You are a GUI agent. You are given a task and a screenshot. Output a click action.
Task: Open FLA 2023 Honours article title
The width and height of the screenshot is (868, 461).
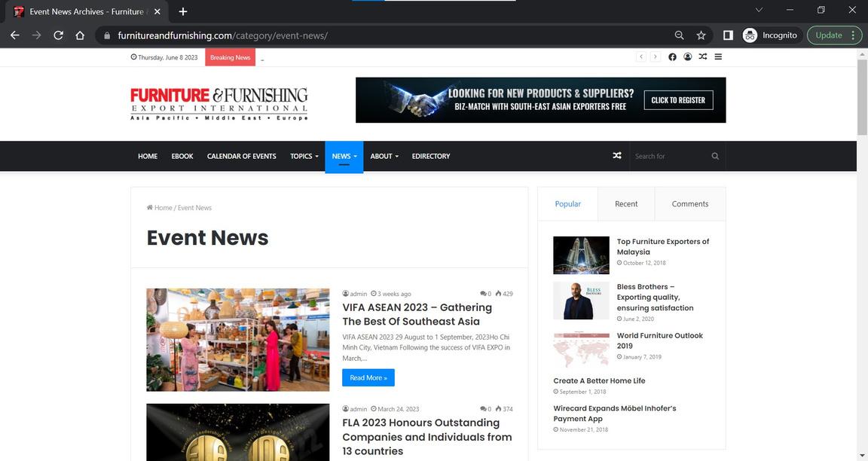click(426, 437)
